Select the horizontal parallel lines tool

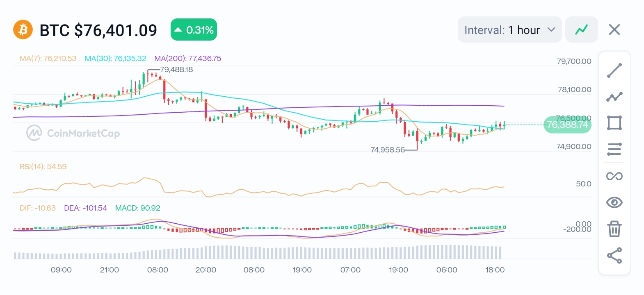tap(614, 149)
